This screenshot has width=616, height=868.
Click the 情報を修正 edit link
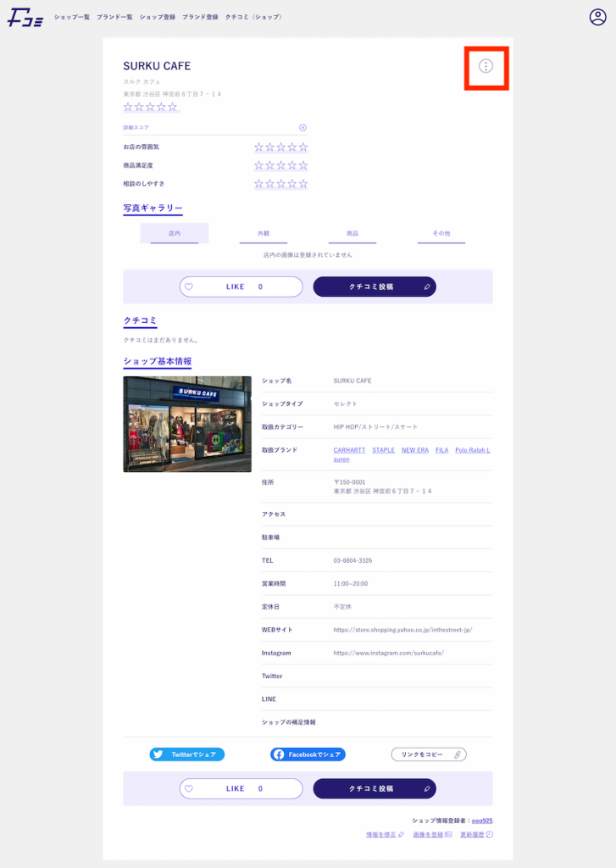tap(385, 835)
